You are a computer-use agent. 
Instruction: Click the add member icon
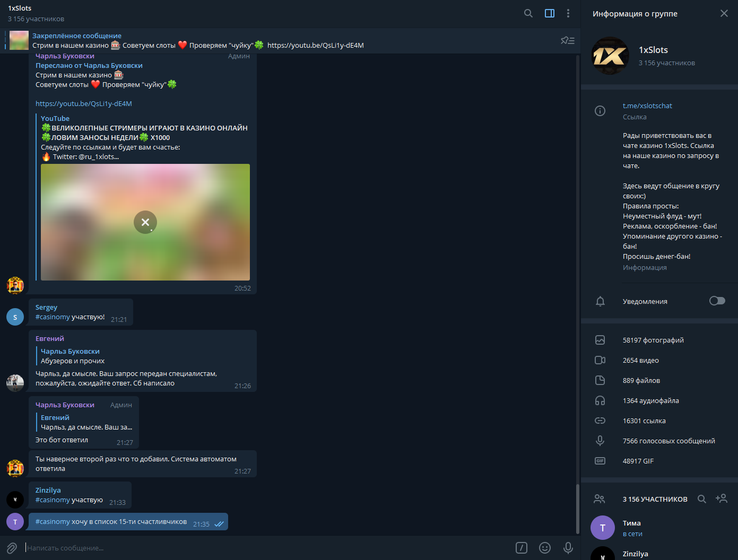(x=722, y=498)
